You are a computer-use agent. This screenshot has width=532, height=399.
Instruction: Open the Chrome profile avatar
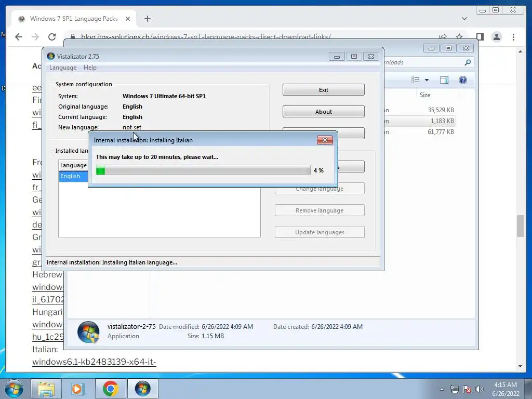(496, 37)
